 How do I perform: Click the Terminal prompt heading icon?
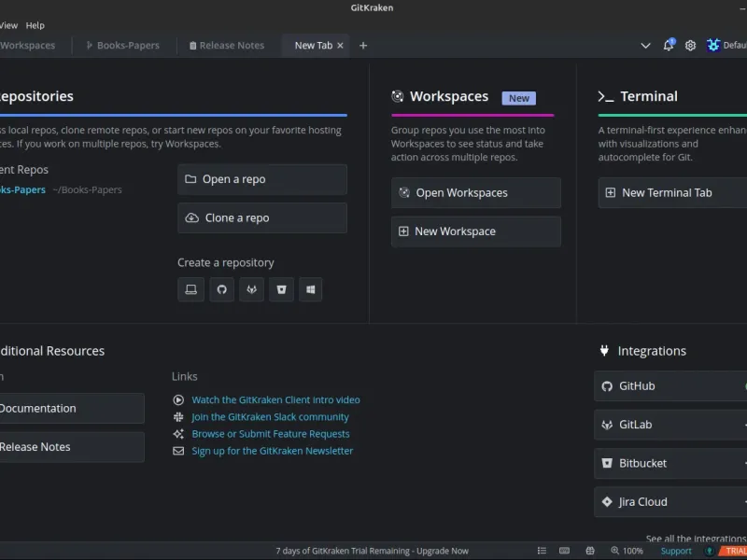(x=606, y=97)
